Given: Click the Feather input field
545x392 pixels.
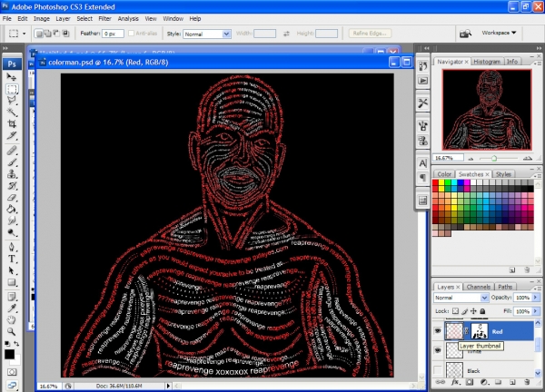Looking at the screenshot, I should click(x=113, y=34).
